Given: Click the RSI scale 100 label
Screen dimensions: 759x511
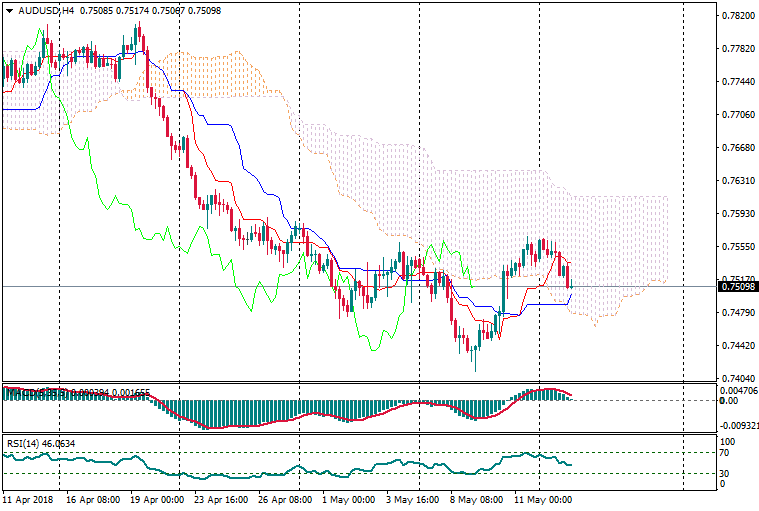Looking at the screenshot, I should 728,440.
